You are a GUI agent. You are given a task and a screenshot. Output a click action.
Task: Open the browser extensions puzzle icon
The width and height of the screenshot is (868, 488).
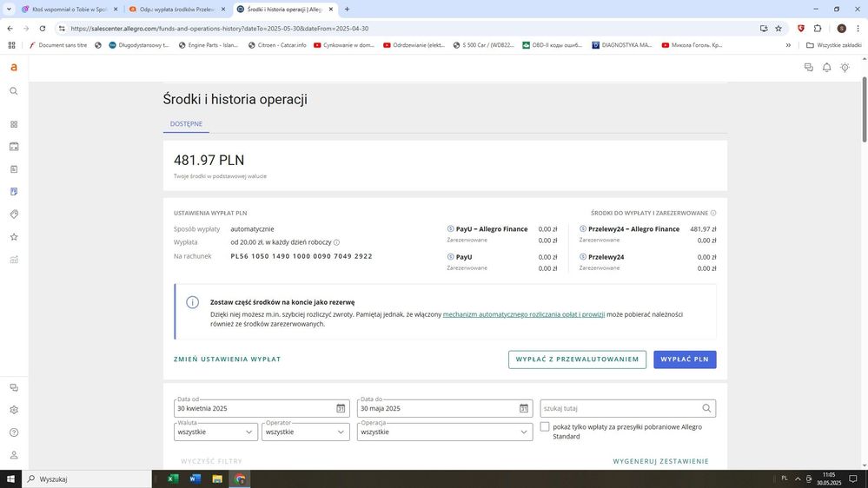pyautogui.click(x=818, y=28)
